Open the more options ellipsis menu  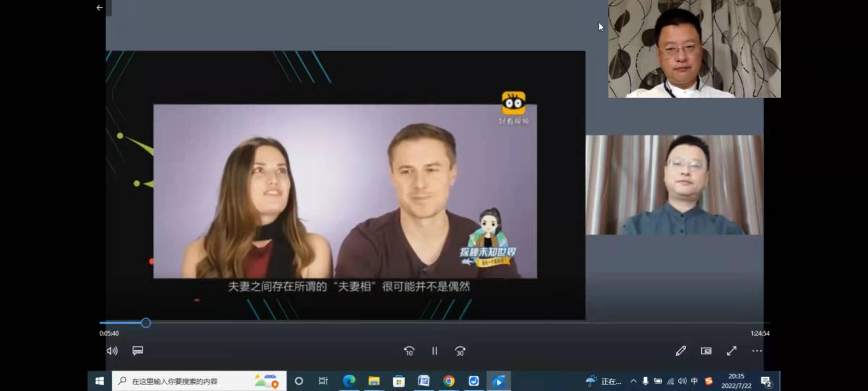coord(757,351)
